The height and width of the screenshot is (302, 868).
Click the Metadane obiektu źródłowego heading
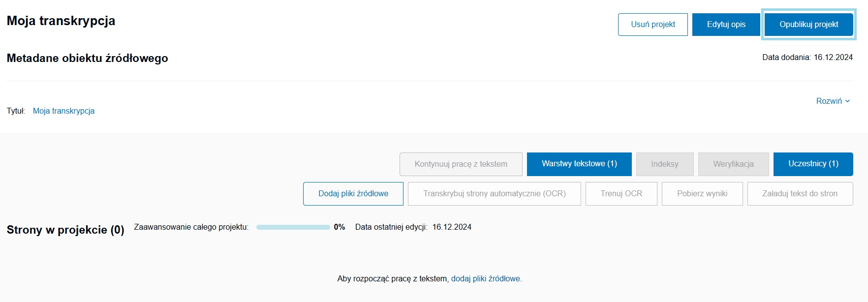(x=88, y=59)
